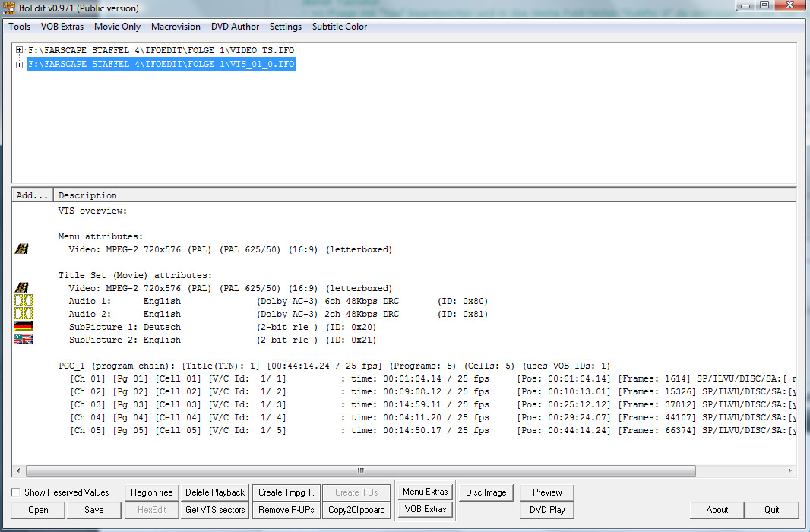This screenshot has width=810, height=532.
Task: Select the Dolby icon for Audio 2
Action: click(x=23, y=314)
